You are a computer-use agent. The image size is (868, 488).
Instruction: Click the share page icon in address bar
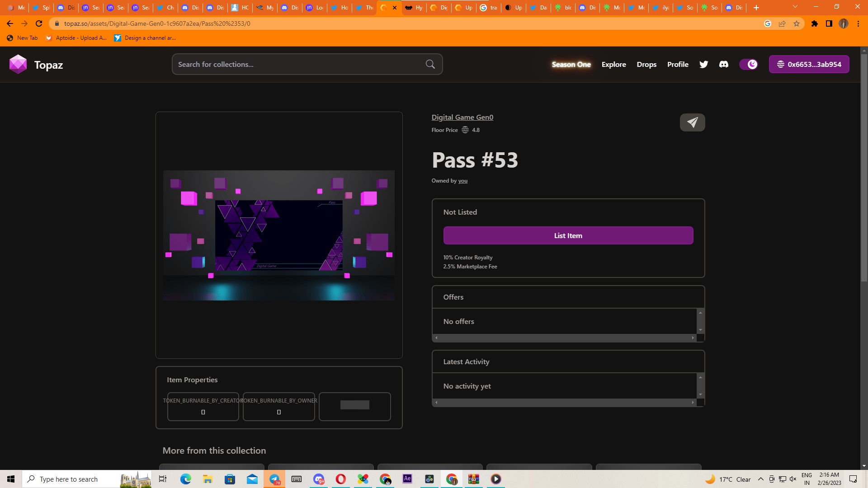[x=782, y=23]
